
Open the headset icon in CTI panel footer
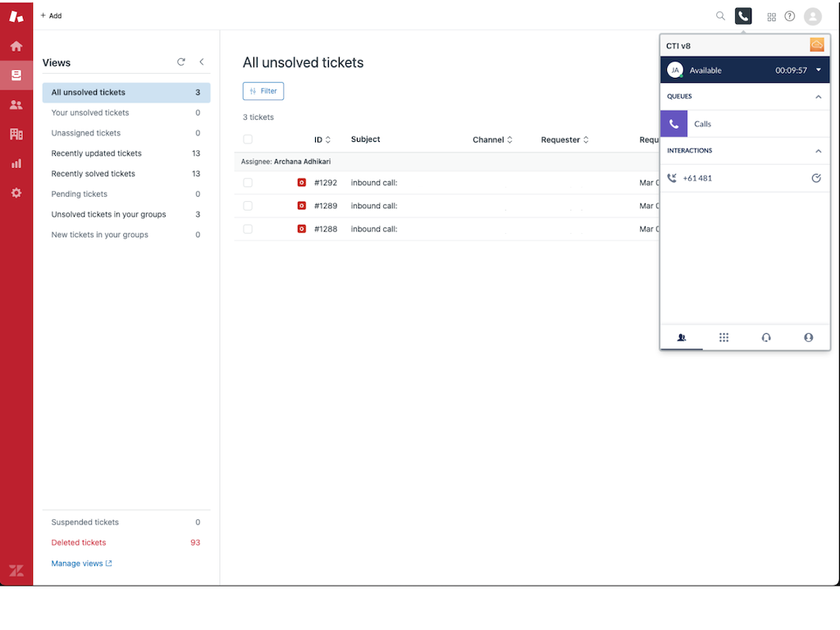(x=765, y=337)
